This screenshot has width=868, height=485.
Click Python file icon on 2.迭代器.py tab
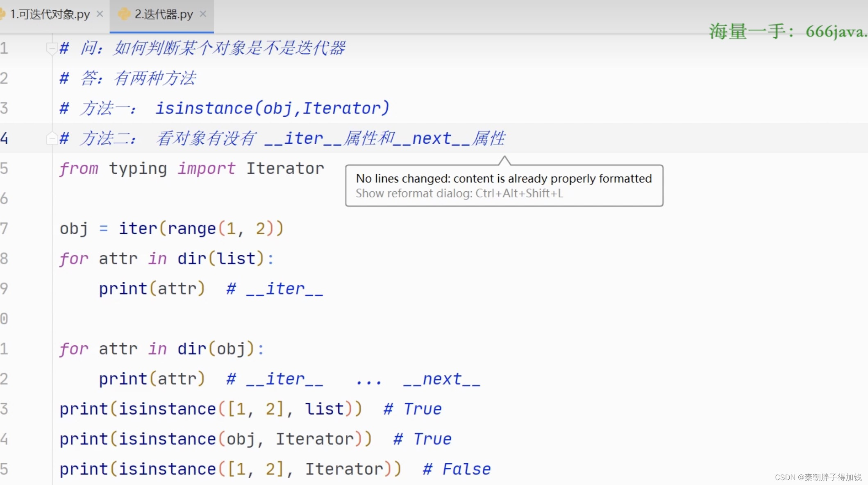click(124, 14)
